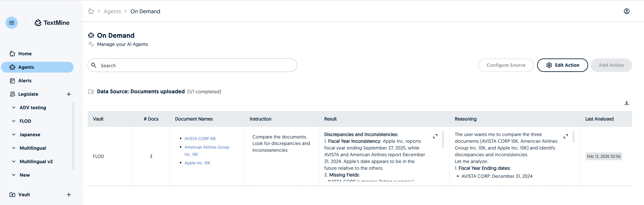
Task: Expand the FLOD folder chevron
Action: click(14, 121)
